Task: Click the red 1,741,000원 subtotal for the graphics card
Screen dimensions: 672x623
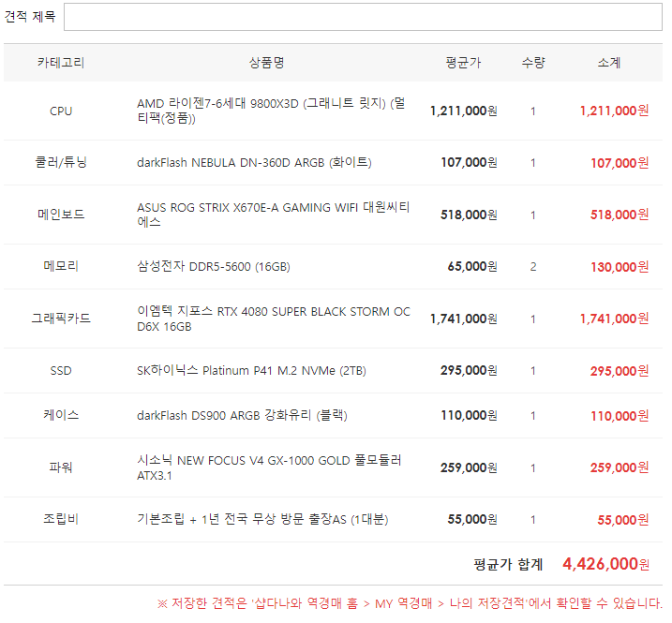Action: tap(614, 319)
